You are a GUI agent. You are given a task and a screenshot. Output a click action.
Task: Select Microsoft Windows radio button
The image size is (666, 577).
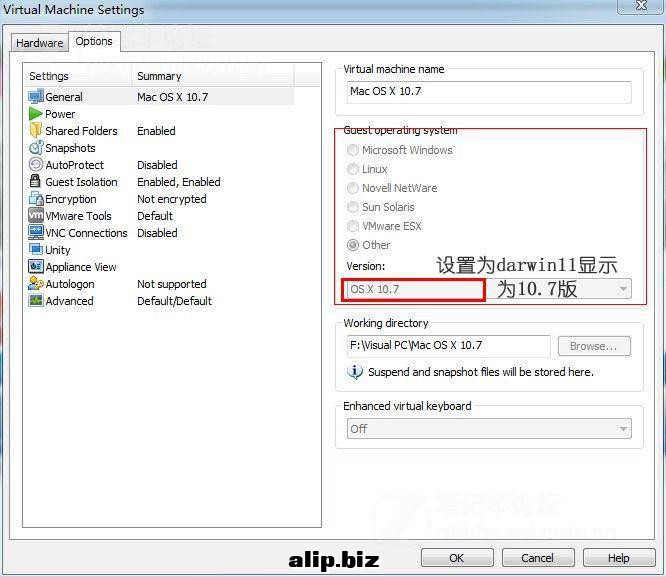pos(353,150)
